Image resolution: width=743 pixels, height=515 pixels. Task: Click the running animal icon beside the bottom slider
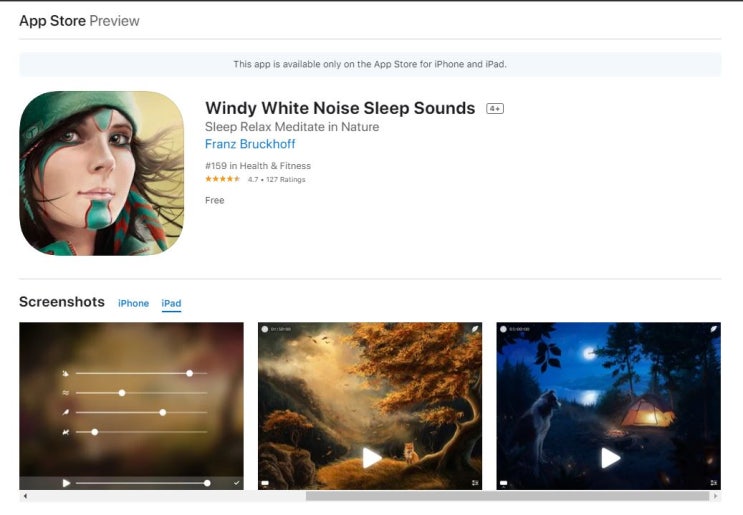65,432
